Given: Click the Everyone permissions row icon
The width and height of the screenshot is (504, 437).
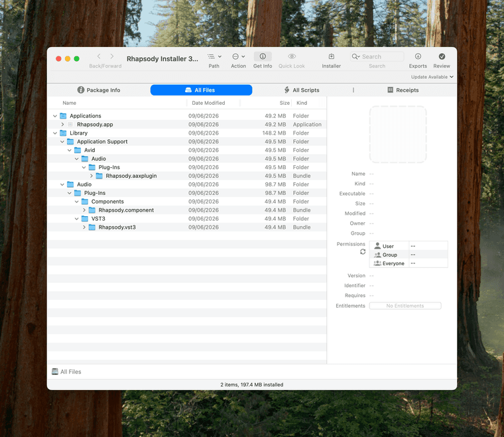Looking at the screenshot, I should 377,263.
